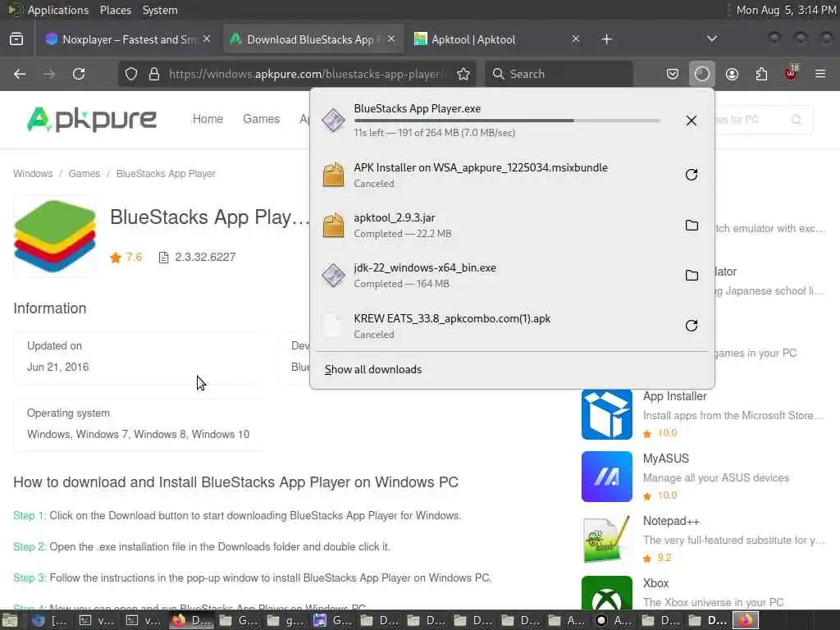This screenshot has height=630, width=840.
Task: Retry the APK Installer msixbundle download
Action: pyautogui.click(x=691, y=175)
